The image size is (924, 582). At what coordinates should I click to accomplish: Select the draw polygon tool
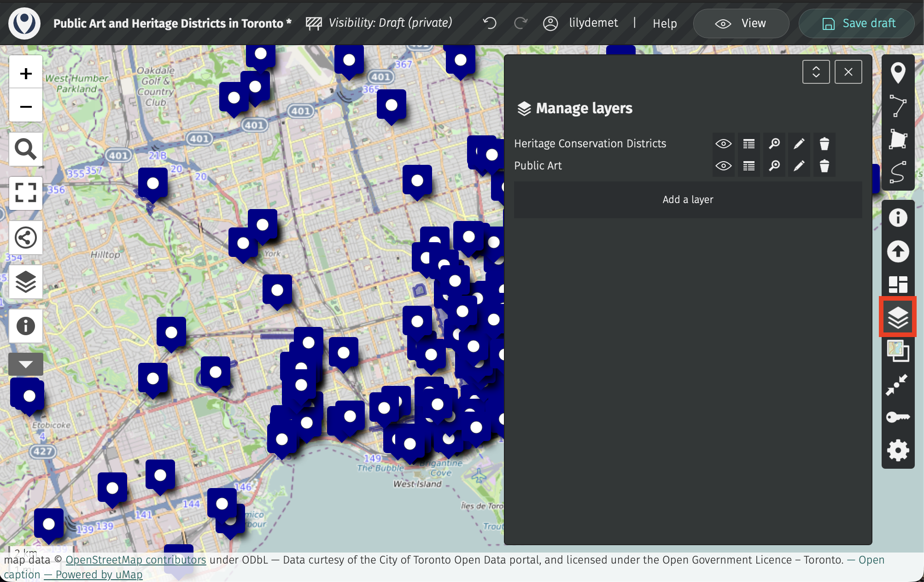pos(898,139)
